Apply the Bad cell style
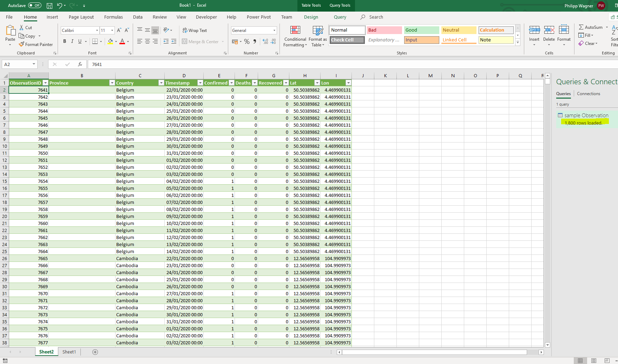Screen dimensions: 618x364 (384, 30)
